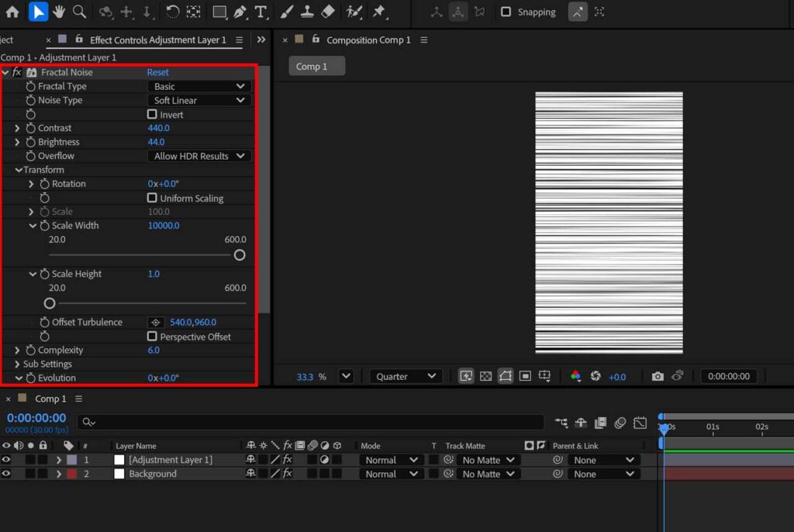Click the Brightness value 44.0

(156, 142)
